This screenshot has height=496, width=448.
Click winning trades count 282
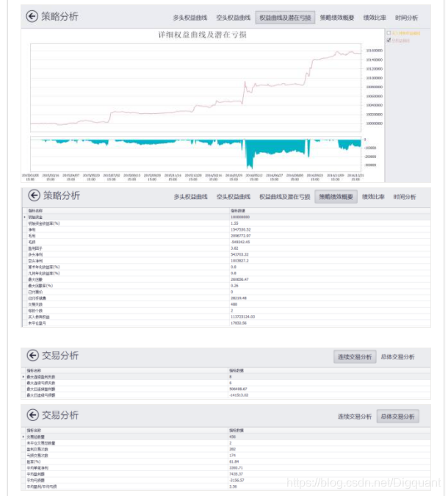click(x=232, y=449)
